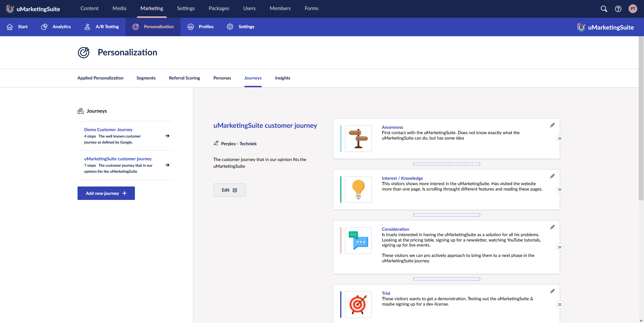Click the Personalization heading target icon

pyautogui.click(x=84, y=53)
